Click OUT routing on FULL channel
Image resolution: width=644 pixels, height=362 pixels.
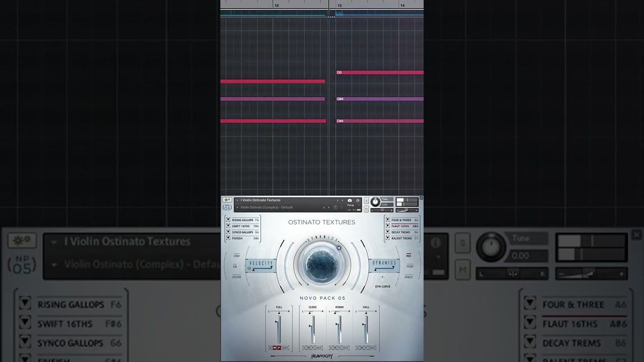tap(285, 348)
